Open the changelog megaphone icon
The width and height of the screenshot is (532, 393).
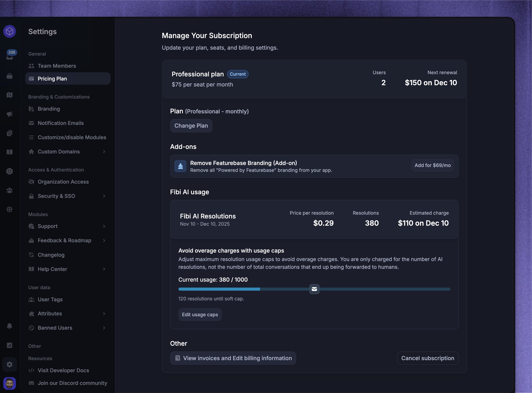[x=10, y=114]
